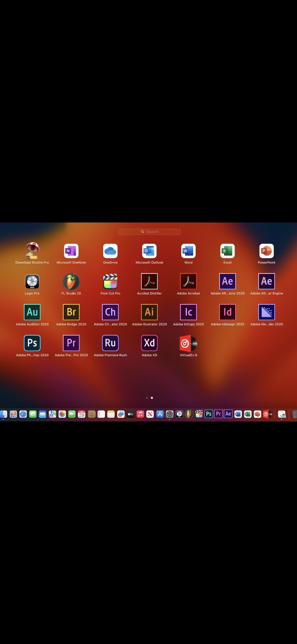Image resolution: width=297 pixels, height=644 pixels.
Task: Switch to the first Launchpad page dot
Action: (x=147, y=398)
